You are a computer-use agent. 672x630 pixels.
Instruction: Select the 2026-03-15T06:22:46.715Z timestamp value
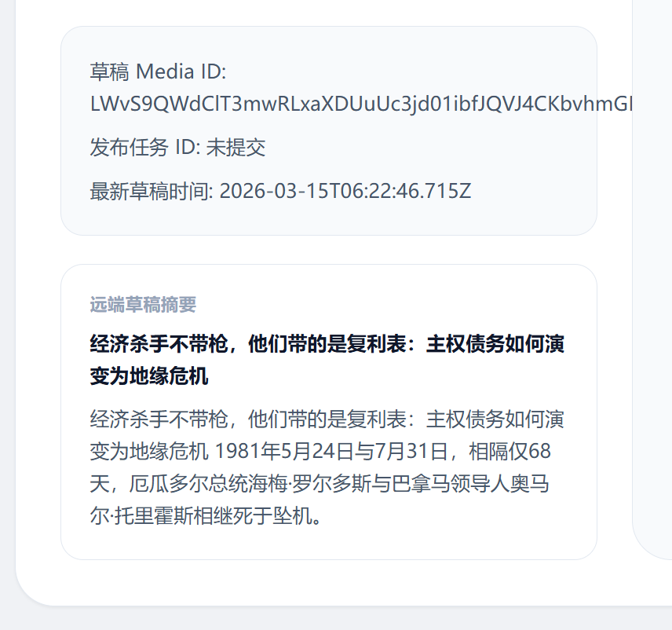345,191
